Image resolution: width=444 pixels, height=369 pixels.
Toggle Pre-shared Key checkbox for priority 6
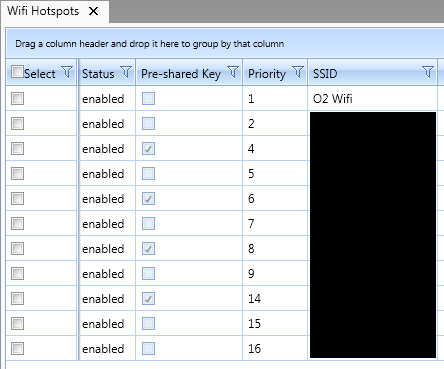click(x=148, y=199)
